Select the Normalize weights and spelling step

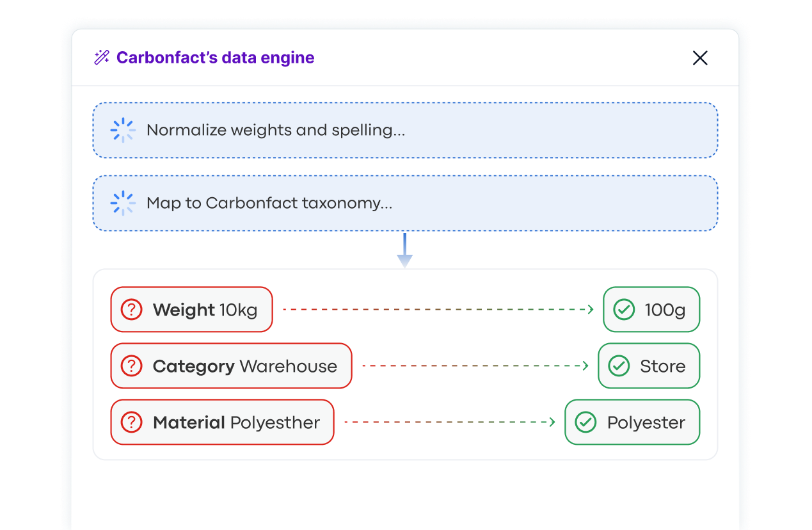tap(404, 130)
